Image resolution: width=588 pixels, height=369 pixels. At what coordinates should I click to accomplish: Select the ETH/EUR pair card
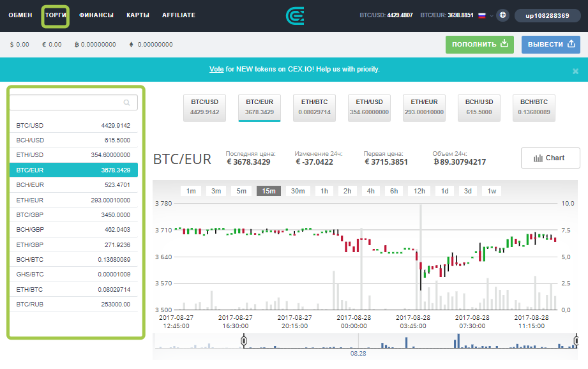click(424, 108)
